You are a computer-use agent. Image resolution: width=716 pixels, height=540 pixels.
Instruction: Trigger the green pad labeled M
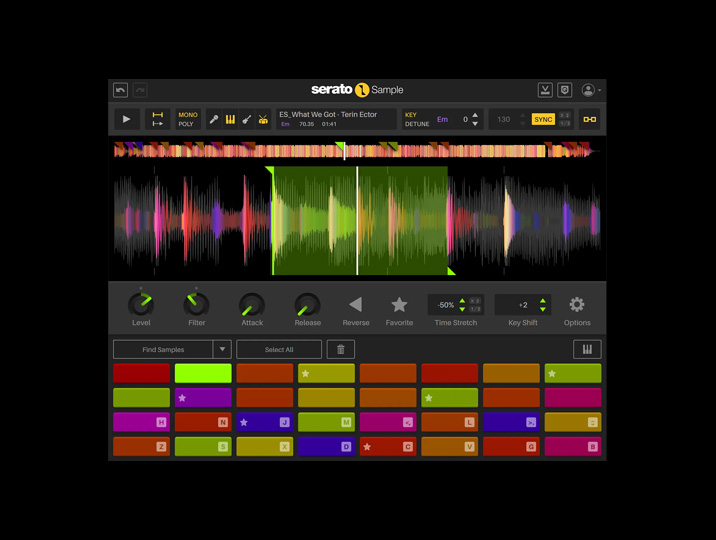[326, 422]
